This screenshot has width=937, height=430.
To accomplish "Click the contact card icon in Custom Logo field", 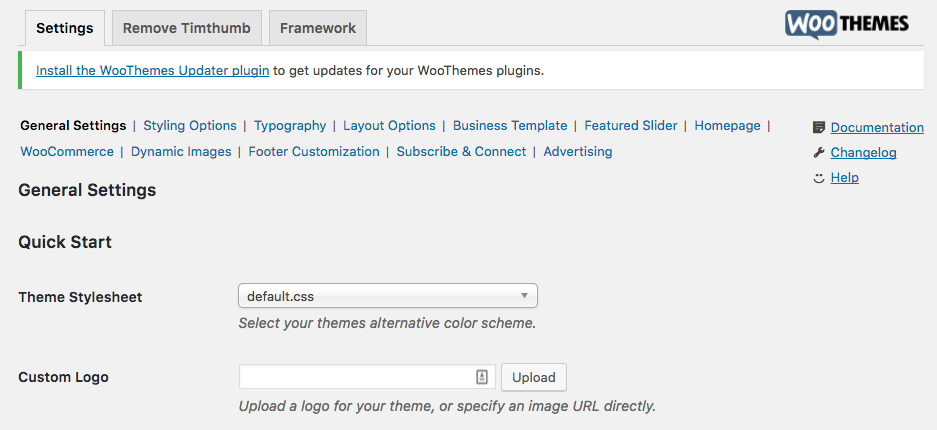I will pos(482,377).
